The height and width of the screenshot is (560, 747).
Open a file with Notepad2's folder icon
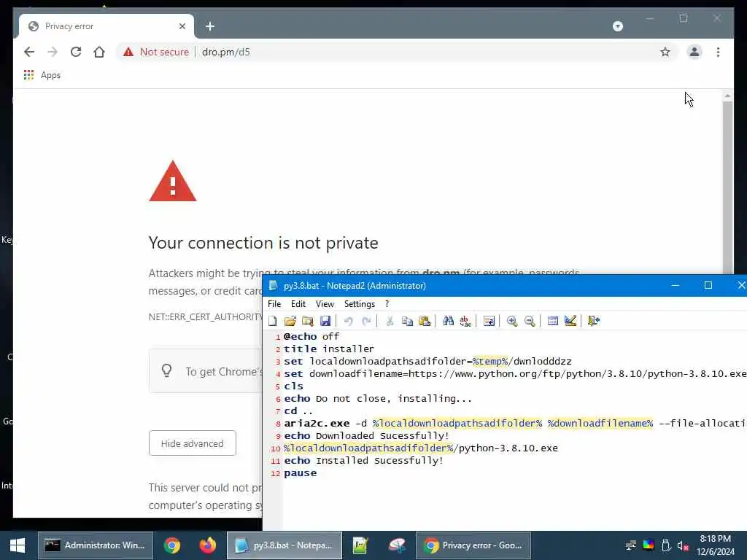pos(290,321)
